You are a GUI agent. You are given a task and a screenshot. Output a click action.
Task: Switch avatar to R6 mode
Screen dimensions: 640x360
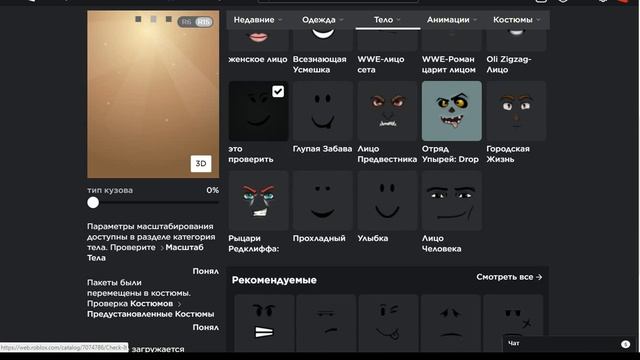pyautogui.click(x=187, y=22)
